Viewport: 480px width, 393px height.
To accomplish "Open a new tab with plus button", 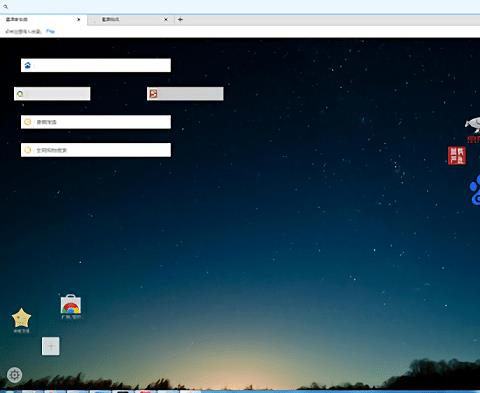I will pyautogui.click(x=180, y=19).
